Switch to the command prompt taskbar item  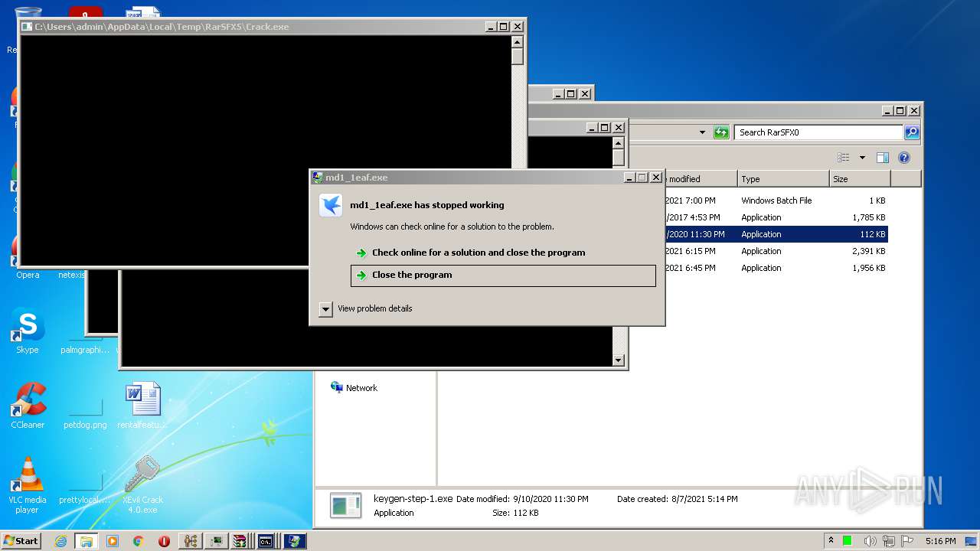point(266,541)
